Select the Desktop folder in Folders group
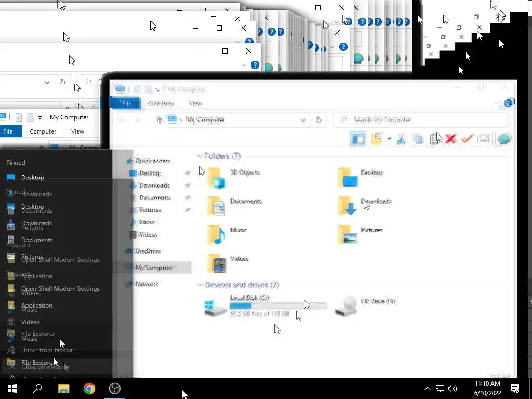 (361, 178)
